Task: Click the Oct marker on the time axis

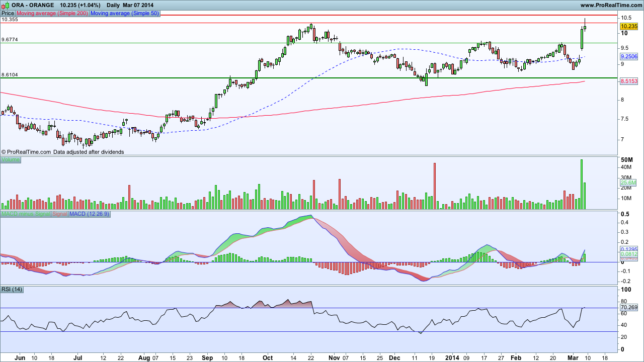Action: pyautogui.click(x=268, y=358)
